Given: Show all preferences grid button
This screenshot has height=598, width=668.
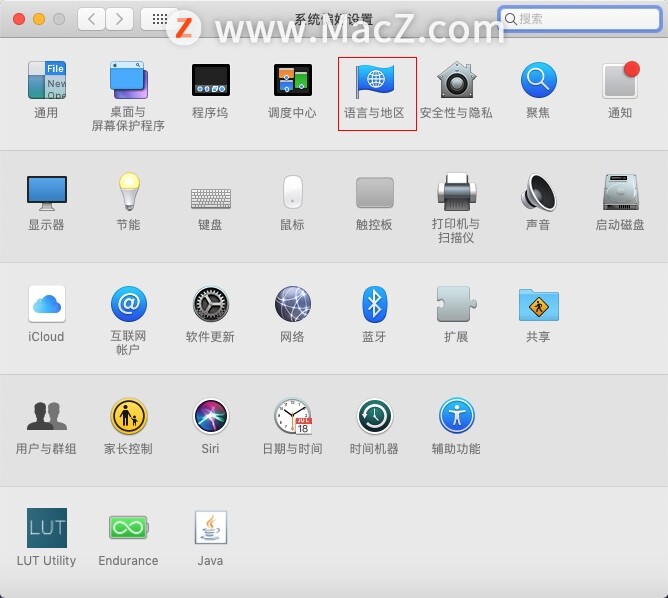Looking at the screenshot, I should 160,19.
